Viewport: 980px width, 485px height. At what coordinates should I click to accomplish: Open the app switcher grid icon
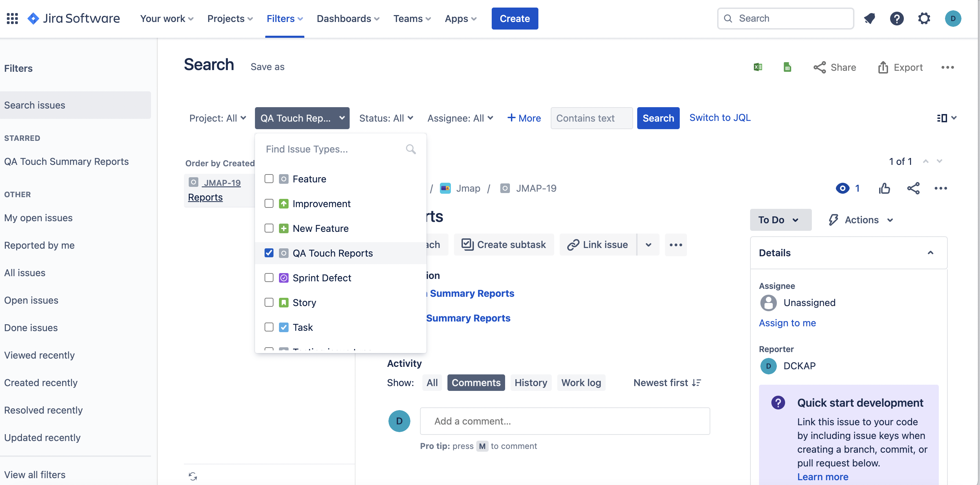13,18
